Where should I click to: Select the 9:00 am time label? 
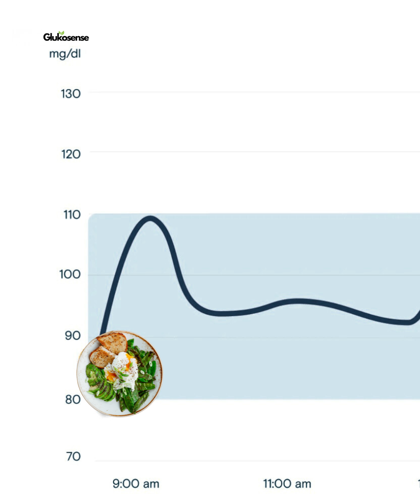coord(136,484)
